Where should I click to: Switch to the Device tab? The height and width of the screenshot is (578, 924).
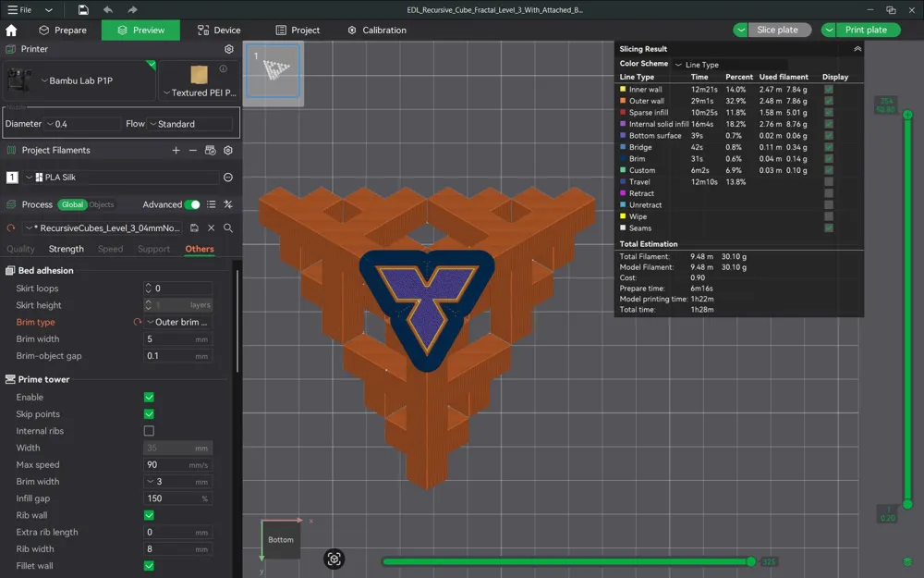[219, 31]
